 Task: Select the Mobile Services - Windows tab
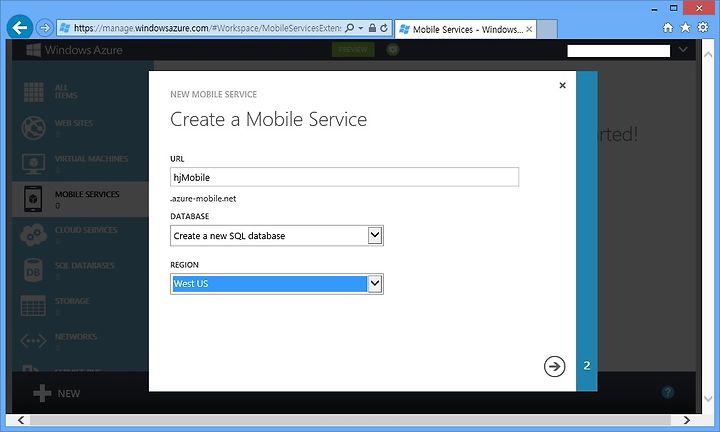466,29
